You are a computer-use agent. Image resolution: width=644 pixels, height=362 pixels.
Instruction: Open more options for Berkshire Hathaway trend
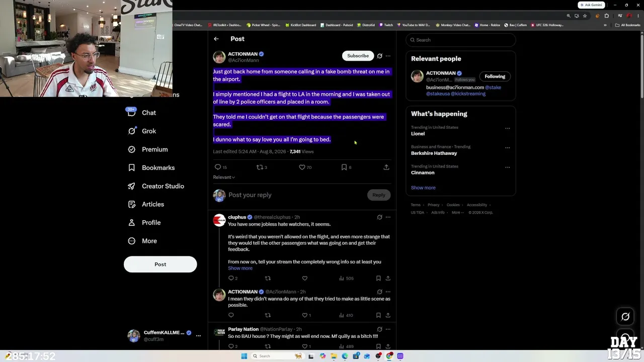[507, 148]
